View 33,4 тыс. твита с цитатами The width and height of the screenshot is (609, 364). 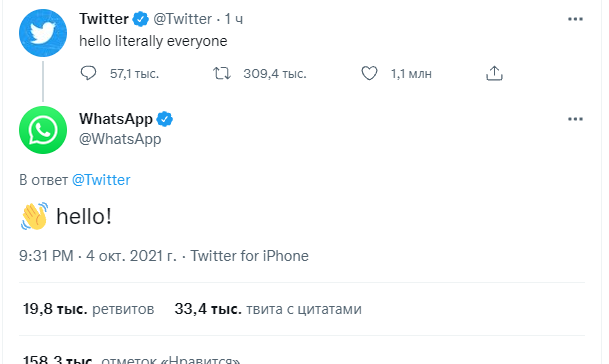[268, 309]
